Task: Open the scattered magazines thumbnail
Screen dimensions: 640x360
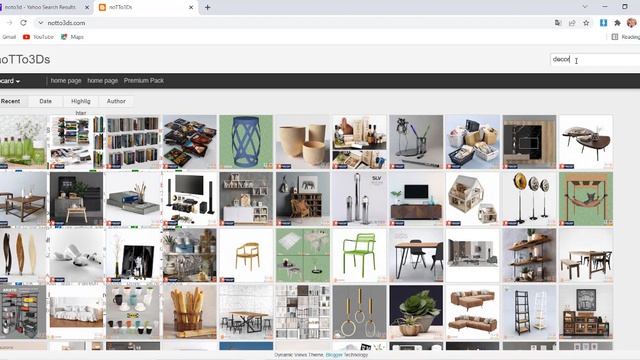Action: click(189, 142)
